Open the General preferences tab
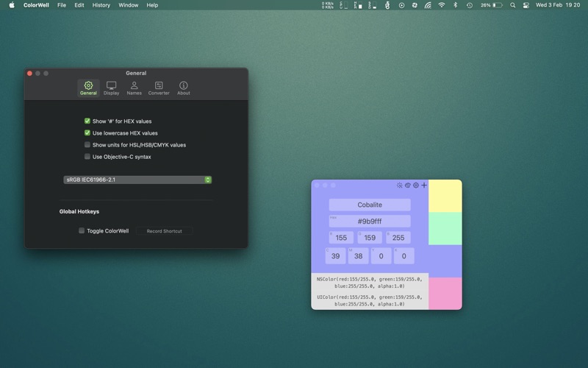 click(88, 88)
